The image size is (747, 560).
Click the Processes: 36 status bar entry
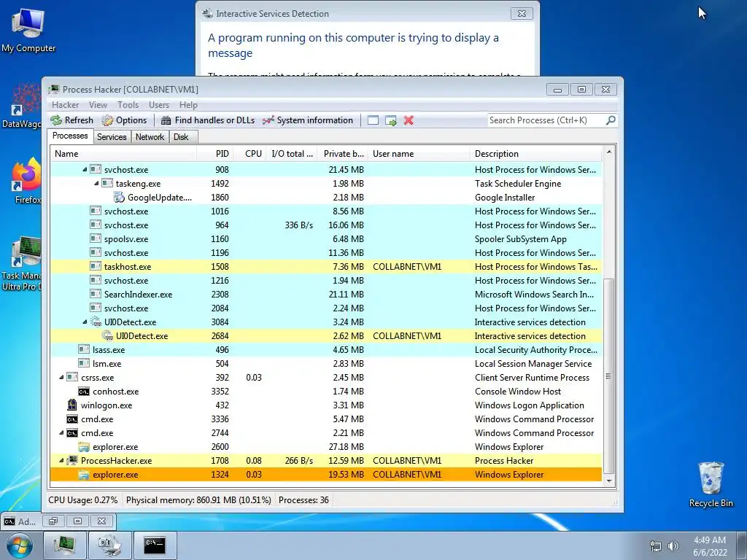tap(303, 500)
